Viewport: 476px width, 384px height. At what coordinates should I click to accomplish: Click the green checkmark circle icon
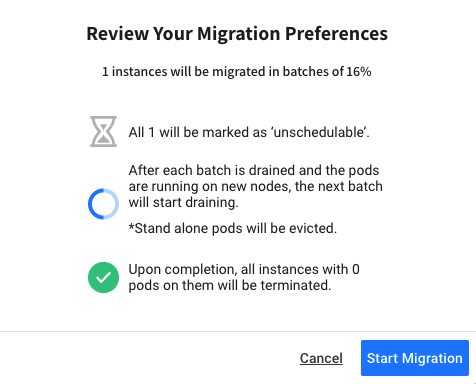click(103, 277)
